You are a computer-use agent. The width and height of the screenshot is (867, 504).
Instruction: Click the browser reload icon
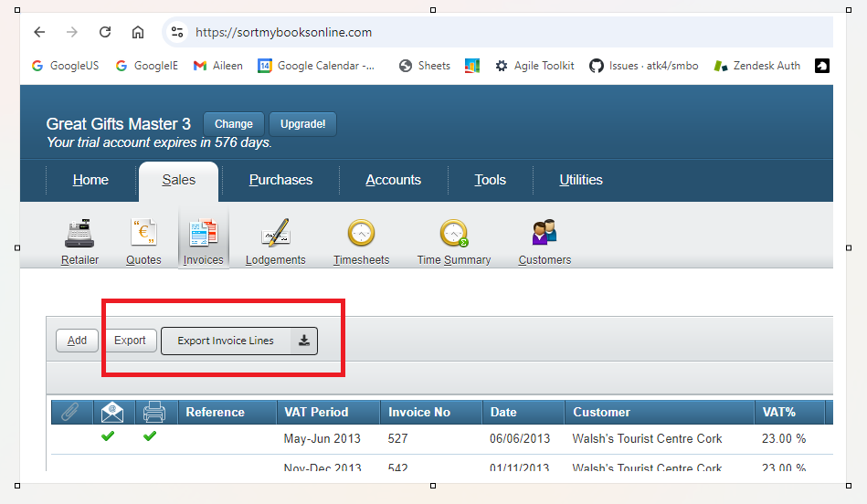[105, 32]
